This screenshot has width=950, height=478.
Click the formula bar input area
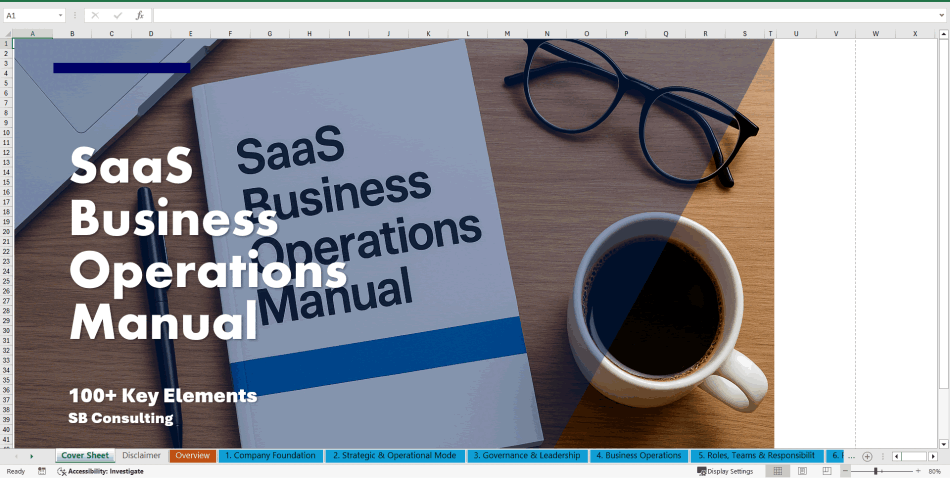point(543,15)
